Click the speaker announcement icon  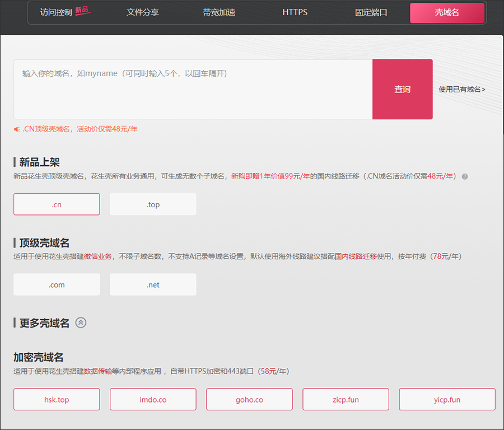[17, 129]
